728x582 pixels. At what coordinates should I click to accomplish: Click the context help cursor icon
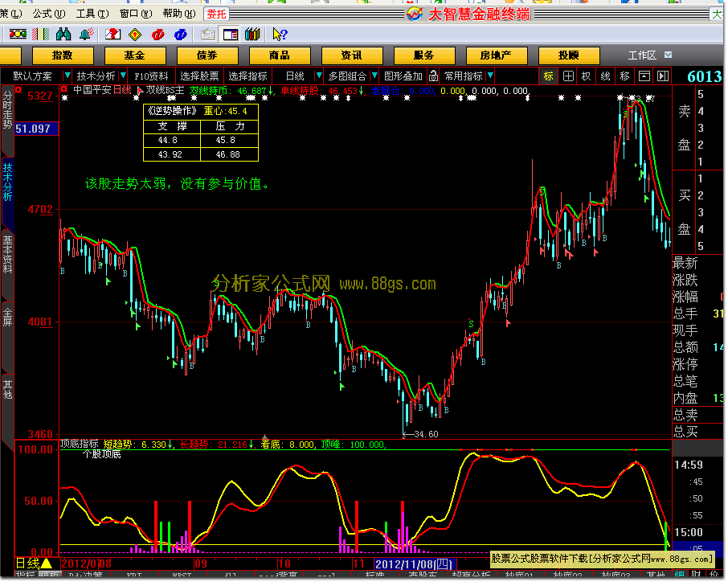pos(280,34)
